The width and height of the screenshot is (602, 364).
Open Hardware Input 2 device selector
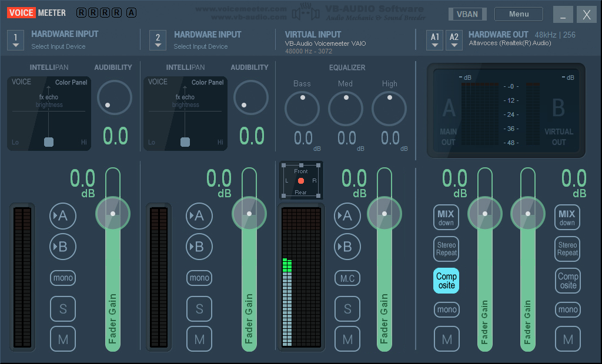(x=158, y=41)
